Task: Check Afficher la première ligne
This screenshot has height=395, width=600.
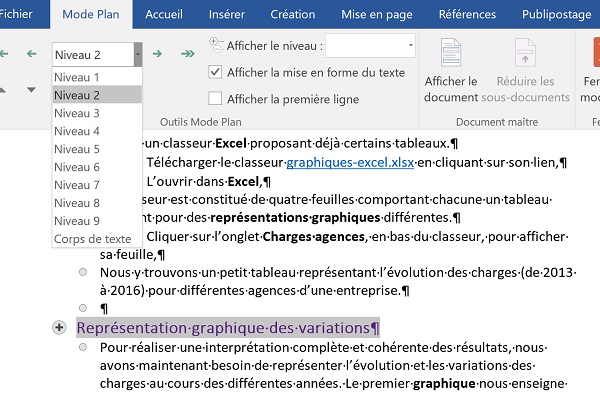Action: point(215,98)
